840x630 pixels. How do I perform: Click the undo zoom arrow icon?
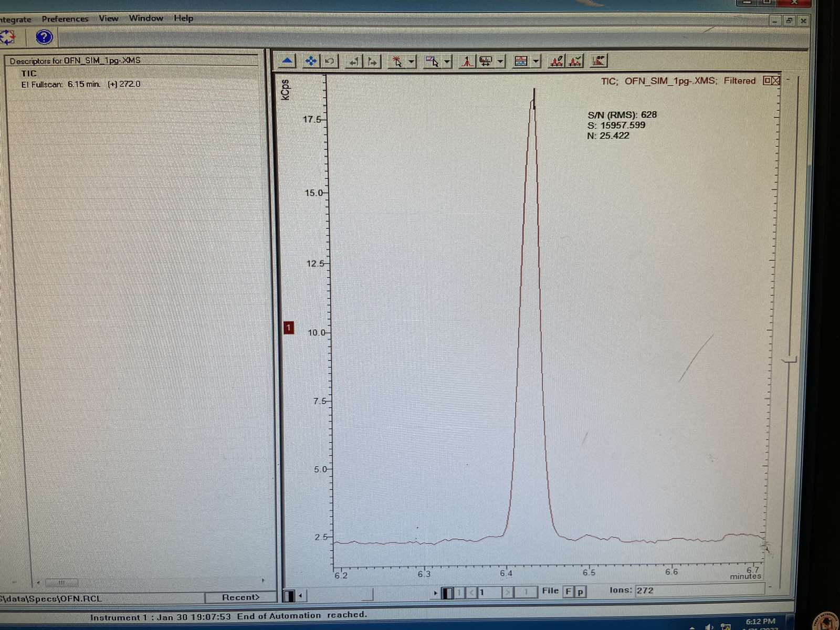(x=330, y=61)
